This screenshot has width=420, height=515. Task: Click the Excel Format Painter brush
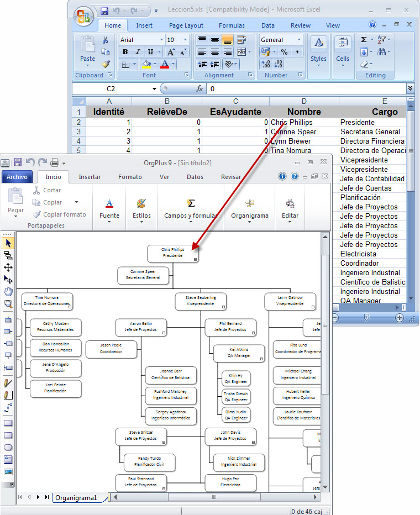click(x=105, y=64)
